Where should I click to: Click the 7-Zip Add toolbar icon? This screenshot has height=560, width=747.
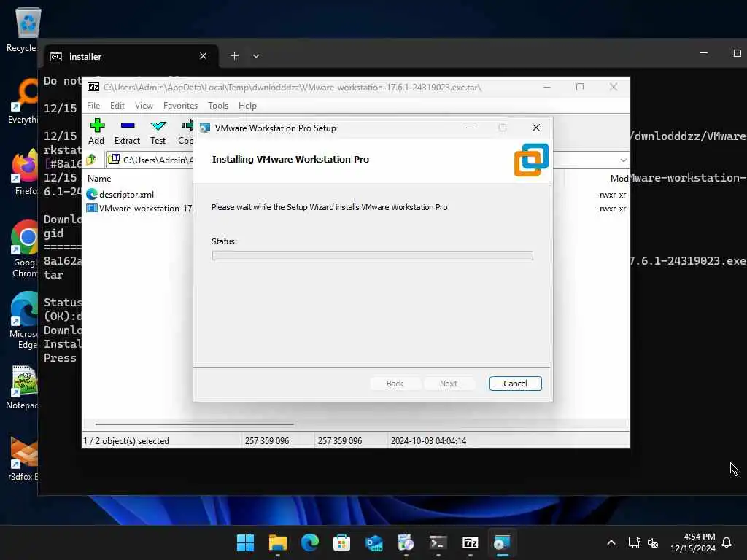(97, 125)
